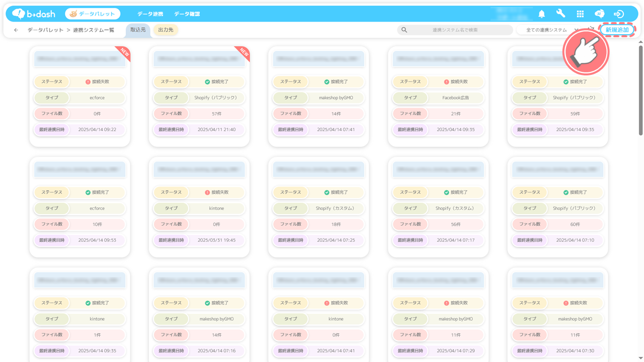
Task: Click the 連携システム一覧 breadcrumb
Action: point(94,30)
